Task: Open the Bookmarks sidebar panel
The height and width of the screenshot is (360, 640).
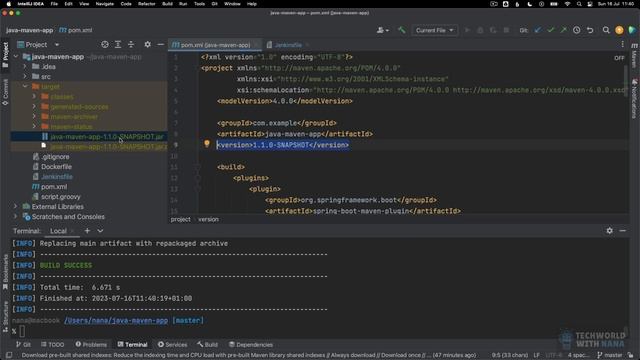Action: [x=5, y=271]
